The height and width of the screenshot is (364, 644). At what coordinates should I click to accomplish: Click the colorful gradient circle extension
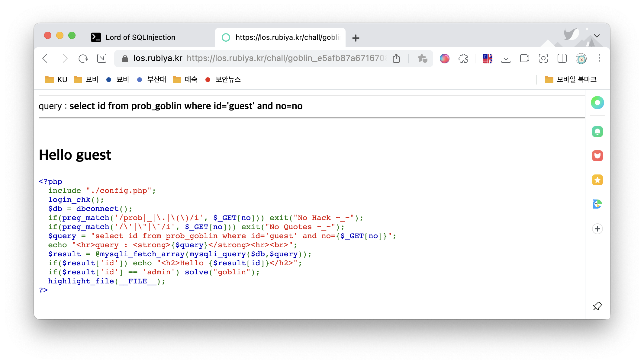pos(444,58)
